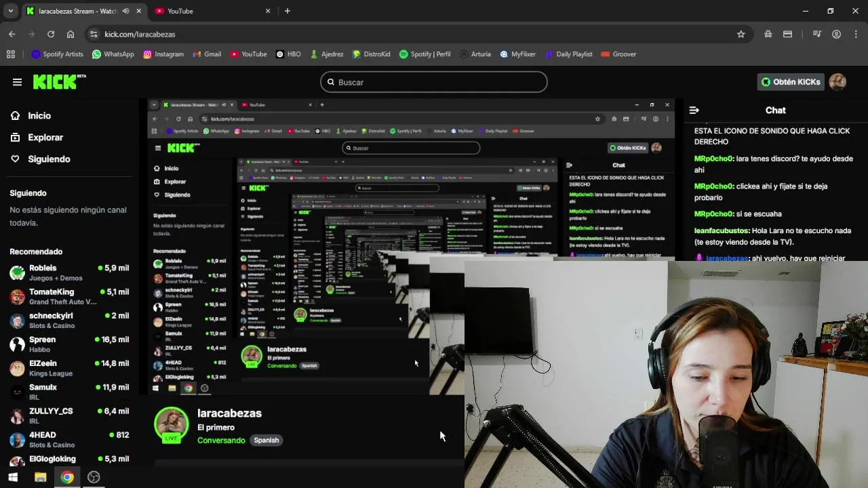Click the Chrome taskbar icon
Image resolution: width=868 pixels, height=488 pixels.
pos(67,477)
